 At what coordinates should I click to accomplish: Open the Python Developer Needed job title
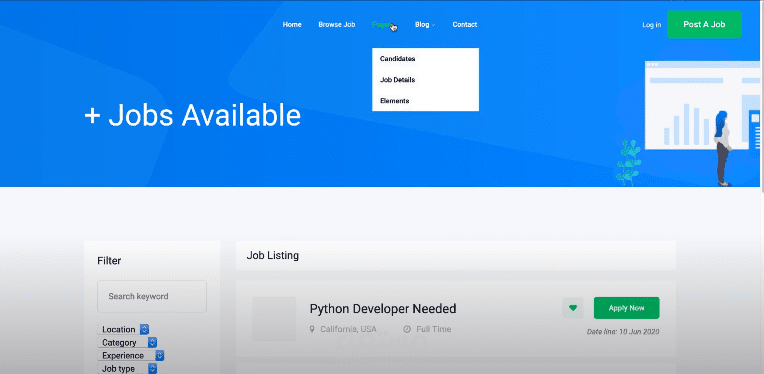(x=383, y=309)
